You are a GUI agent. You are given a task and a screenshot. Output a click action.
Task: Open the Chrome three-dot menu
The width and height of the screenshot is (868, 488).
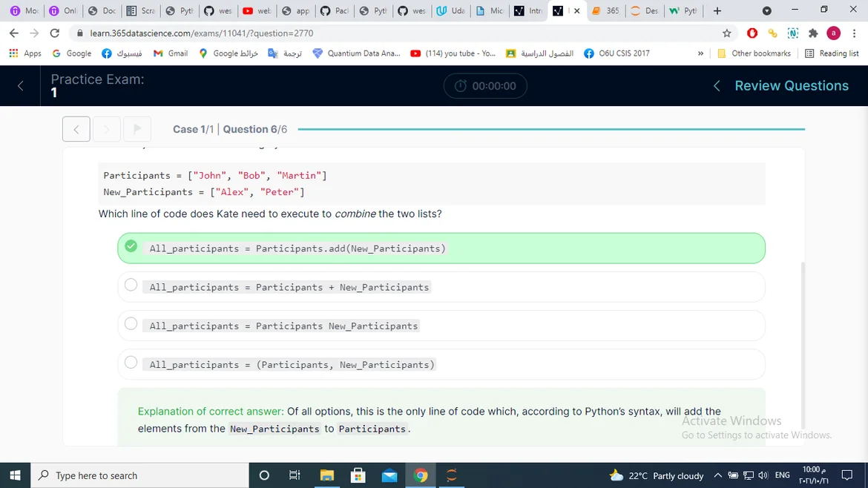855,33
